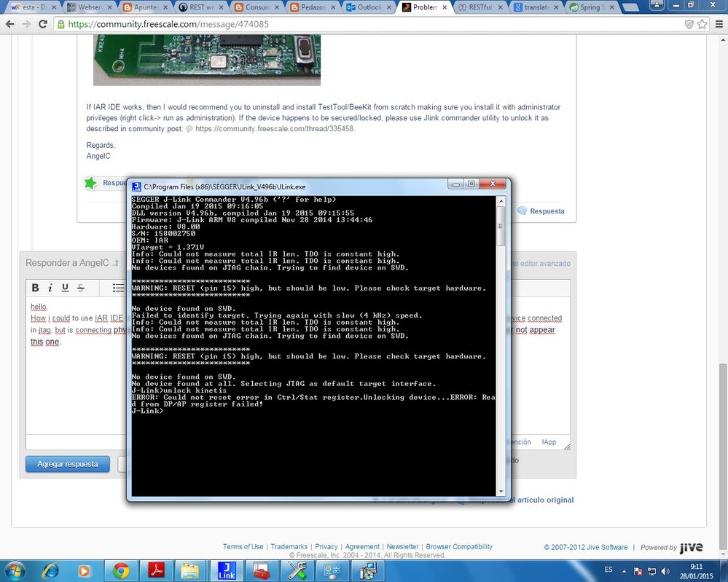Launch Internet Explorer from taskbar
Screen dimensions: 728x582
click(50, 570)
